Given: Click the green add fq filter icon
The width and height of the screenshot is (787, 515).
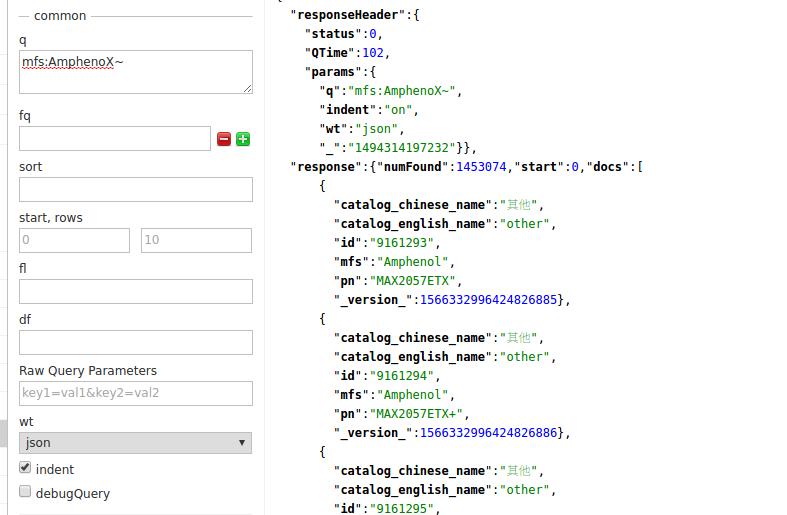Looking at the screenshot, I should 243,139.
